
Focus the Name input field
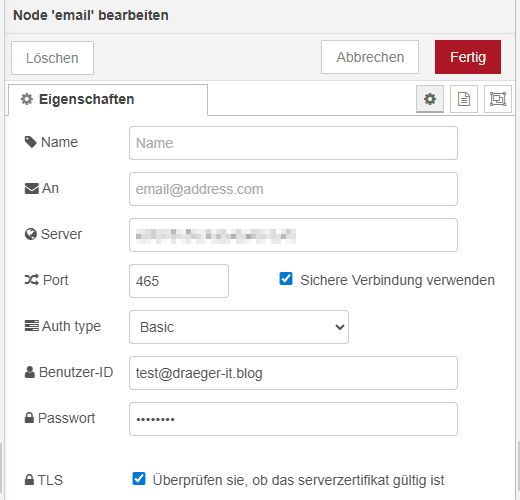[x=293, y=143]
